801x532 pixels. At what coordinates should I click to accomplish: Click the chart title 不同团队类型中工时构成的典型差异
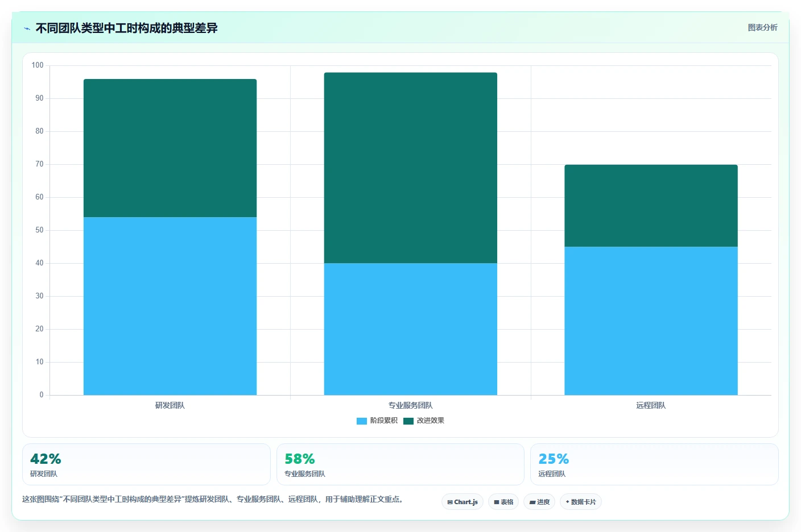click(127, 28)
